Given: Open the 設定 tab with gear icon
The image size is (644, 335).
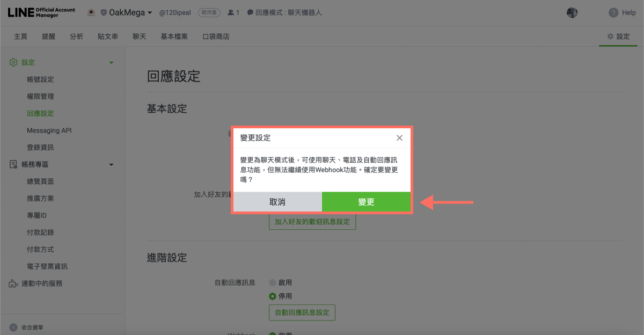Looking at the screenshot, I should 618,37.
